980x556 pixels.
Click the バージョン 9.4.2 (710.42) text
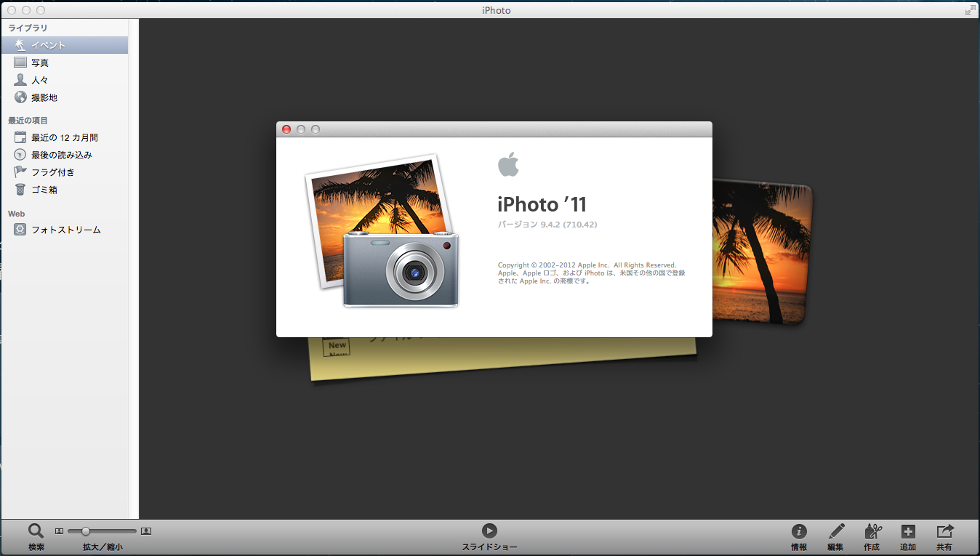pyautogui.click(x=547, y=225)
